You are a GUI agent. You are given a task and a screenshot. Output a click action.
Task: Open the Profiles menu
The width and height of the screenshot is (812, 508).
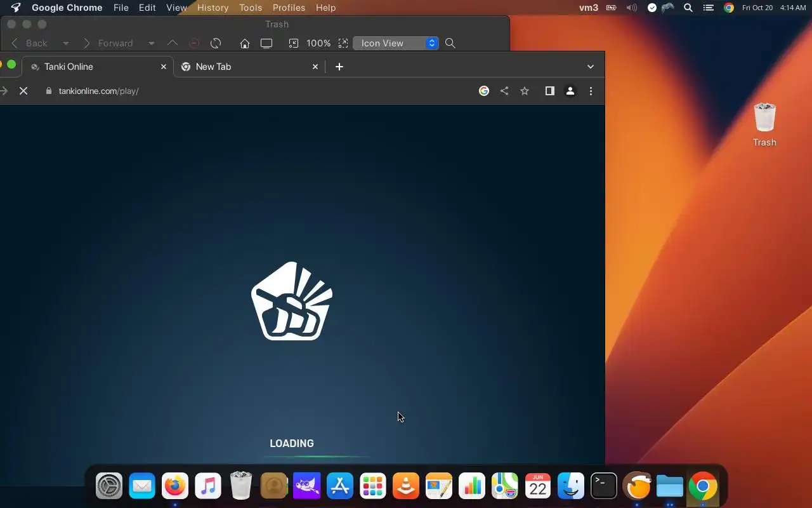289,8
